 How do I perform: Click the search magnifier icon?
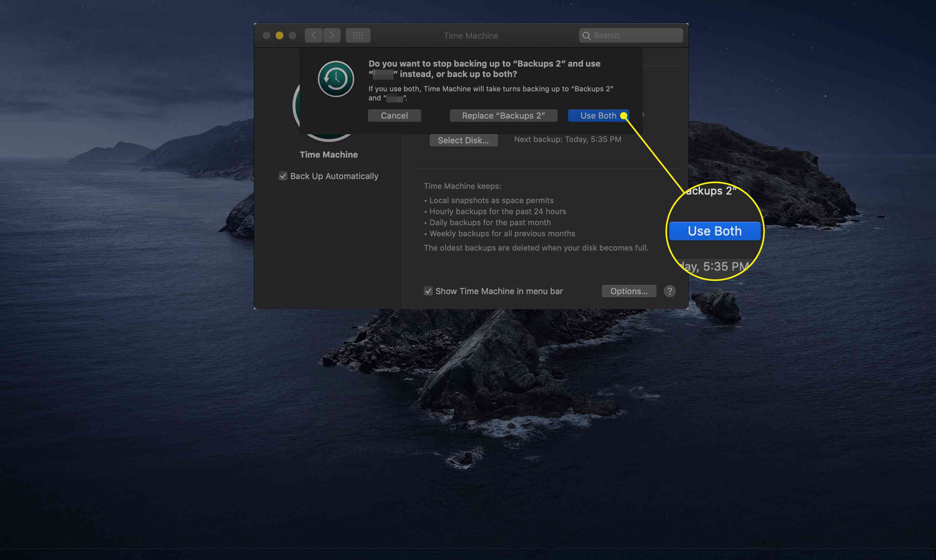[x=586, y=35]
